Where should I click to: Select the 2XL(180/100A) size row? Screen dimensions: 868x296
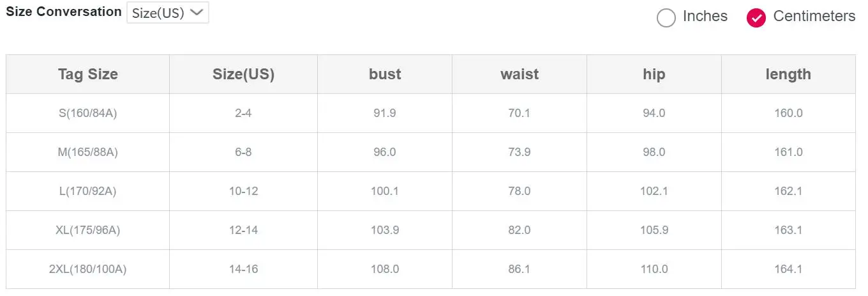pyautogui.click(x=431, y=269)
